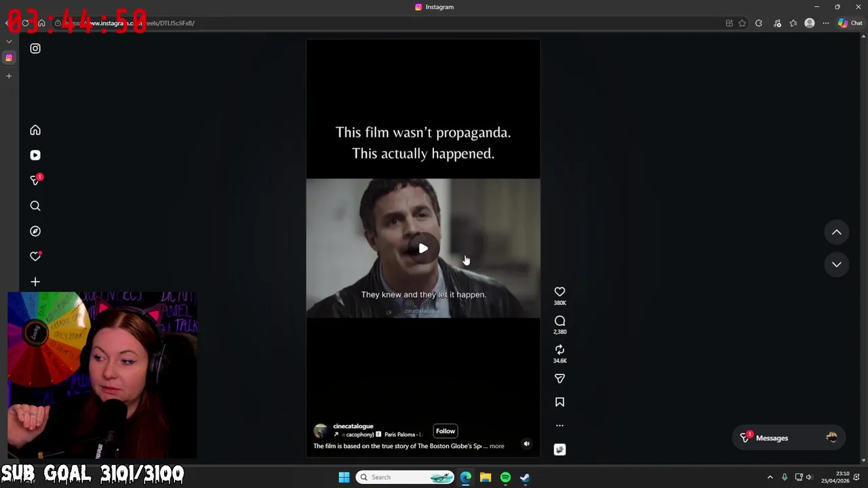
Task: Follow the cinecatalogue account
Action: pyautogui.click(x=446, y=431)
